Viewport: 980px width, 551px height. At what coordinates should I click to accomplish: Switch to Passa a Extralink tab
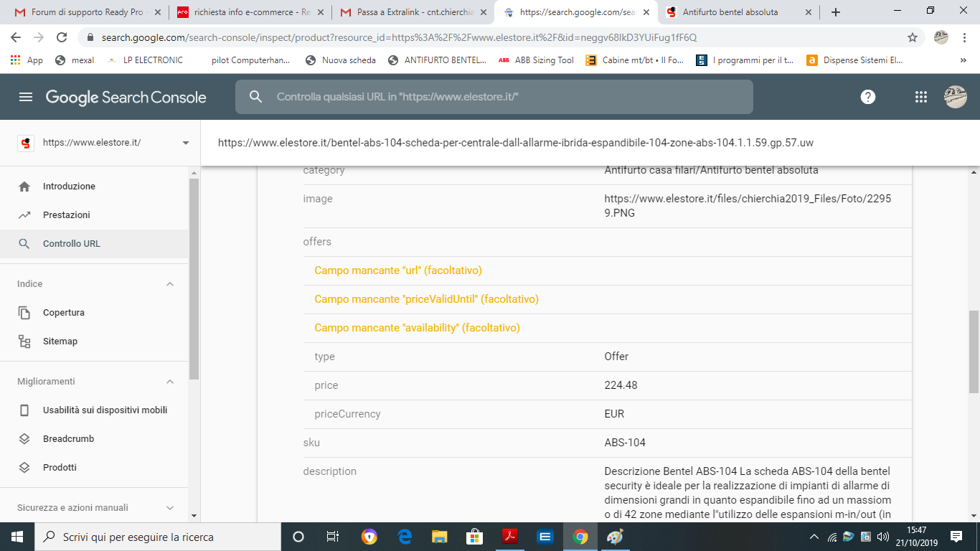413,12
